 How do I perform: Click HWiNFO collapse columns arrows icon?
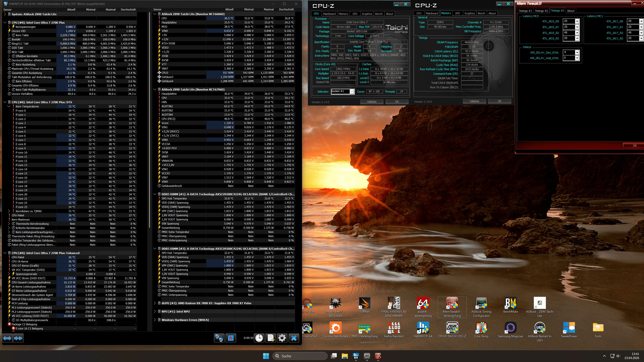pyautogui.click(x=18, y=338)
